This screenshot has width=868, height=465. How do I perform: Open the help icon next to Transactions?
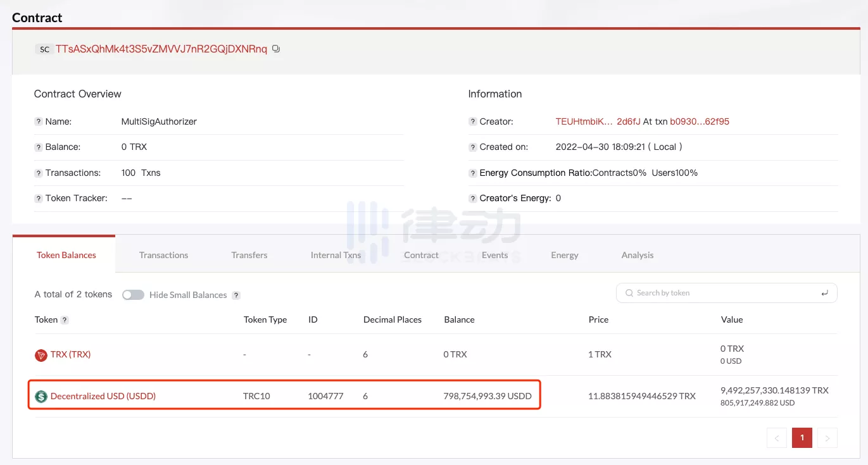39,173
